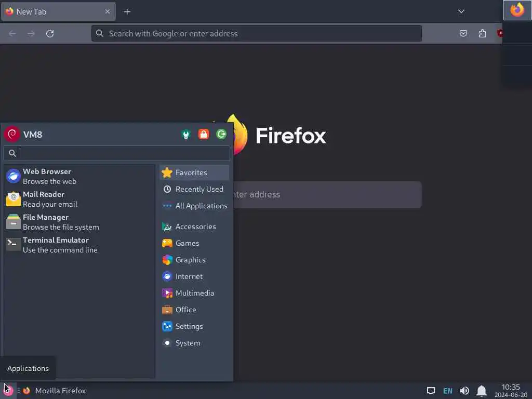Launch Terminal Emulator from favorites
Image resolution: width=532 pixels, height=399 pixels.
click(x=79, y=245)
